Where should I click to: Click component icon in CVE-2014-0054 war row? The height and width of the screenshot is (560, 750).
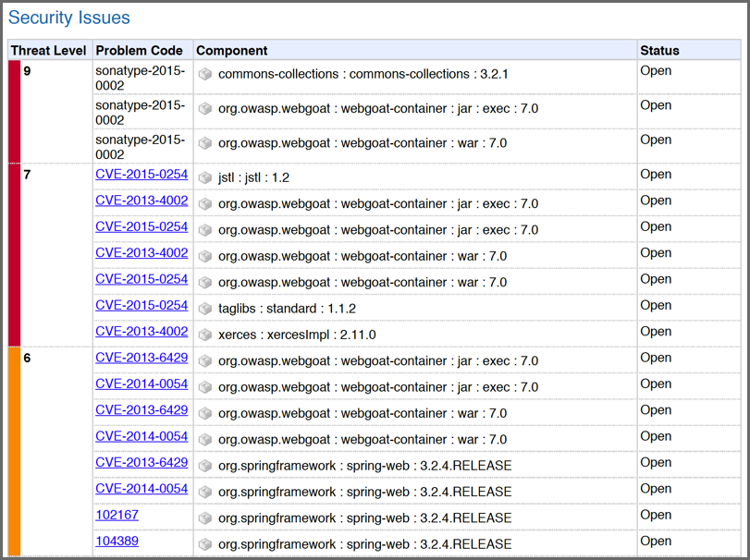(x=205, y=440)
